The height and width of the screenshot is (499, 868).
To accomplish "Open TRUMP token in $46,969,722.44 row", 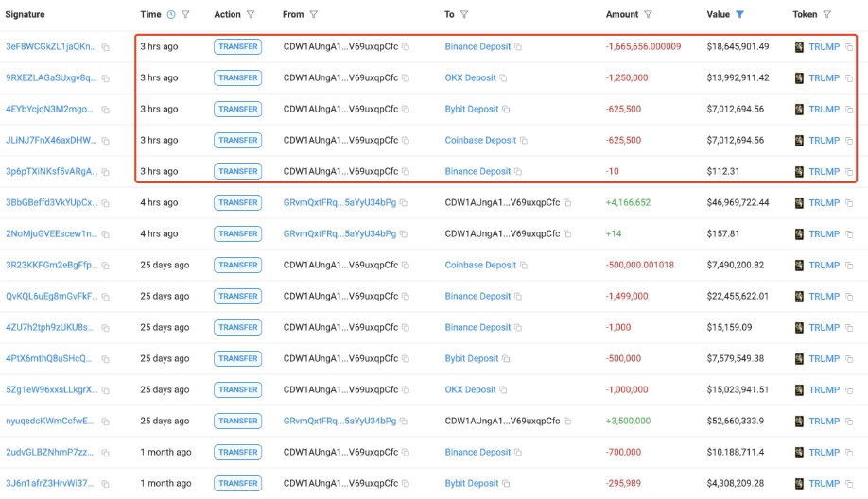I will click(x=824, y=203).
